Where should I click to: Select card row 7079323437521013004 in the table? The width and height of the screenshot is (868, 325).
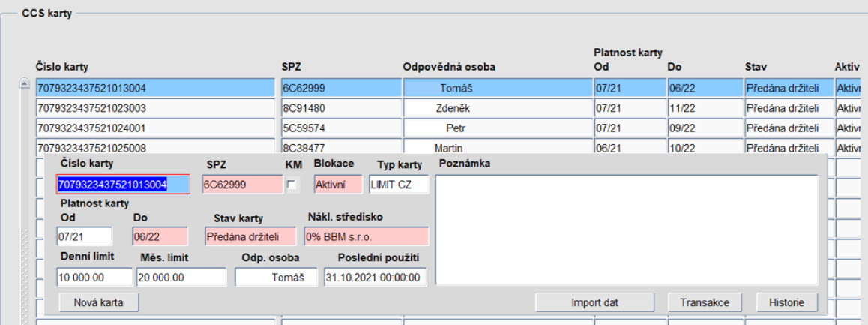156,88
